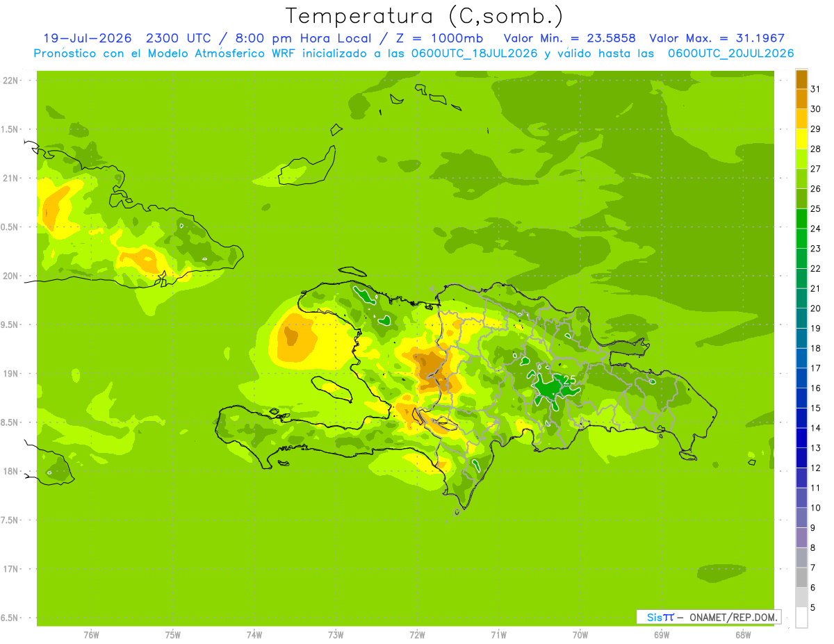Click the '68W' longitude axis label
Screen dimensions: 834x644
click(743, 634)
